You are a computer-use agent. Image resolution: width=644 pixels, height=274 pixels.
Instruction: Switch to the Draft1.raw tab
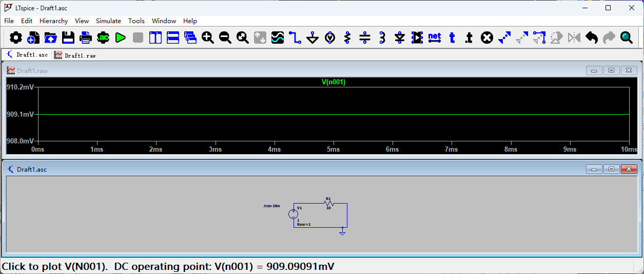pos(75,55)
